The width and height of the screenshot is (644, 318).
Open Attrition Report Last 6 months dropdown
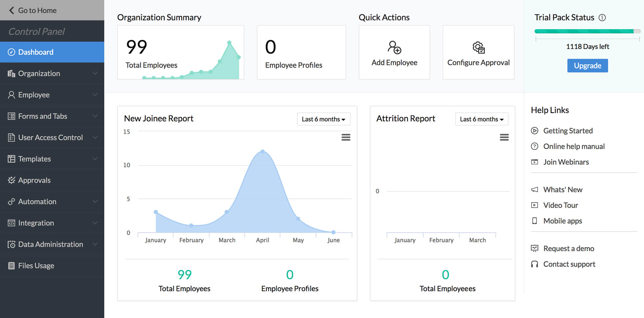coord(481,119)
